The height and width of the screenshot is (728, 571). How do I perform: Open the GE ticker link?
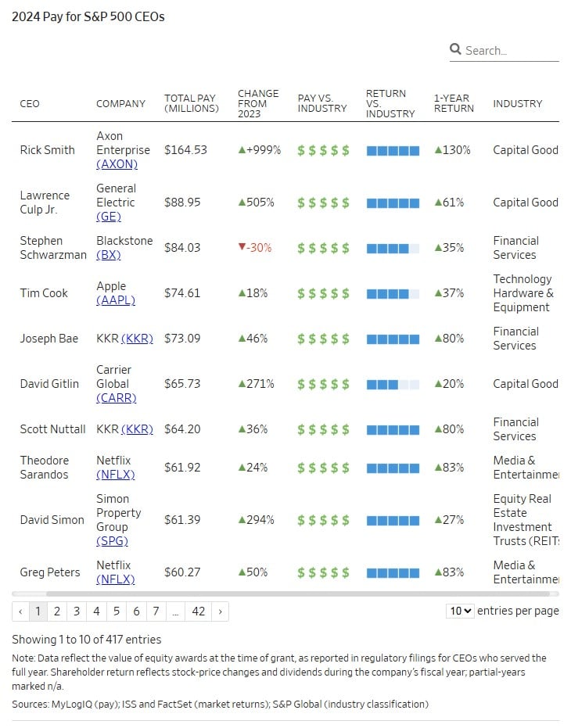coord(108,217)
